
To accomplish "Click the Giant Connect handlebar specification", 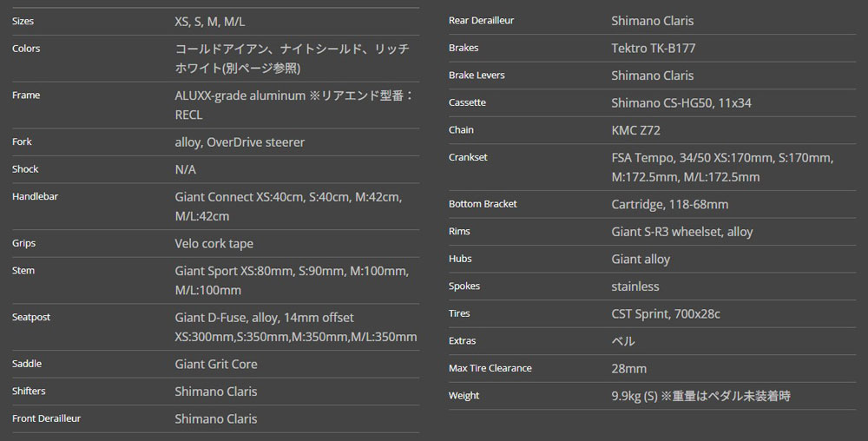I will [288, 206].
